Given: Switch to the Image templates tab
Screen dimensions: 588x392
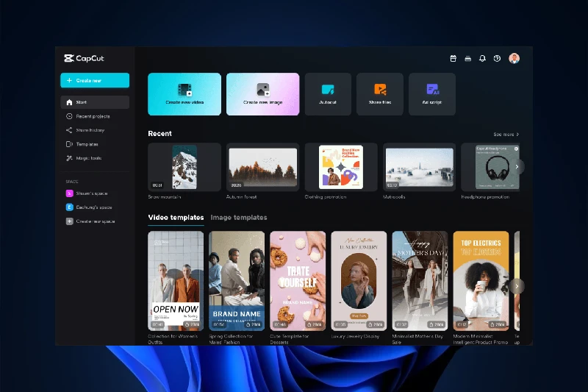Looking at the screenshot, I should [239, 218].
